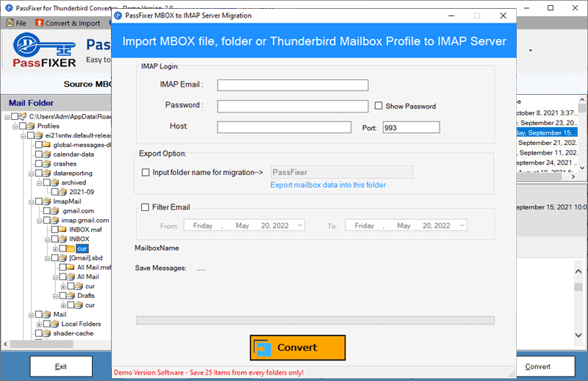Click the preview pane scroll down arrow
The height and width of the screenshot is (381, 588).
[x=578, y=335]
